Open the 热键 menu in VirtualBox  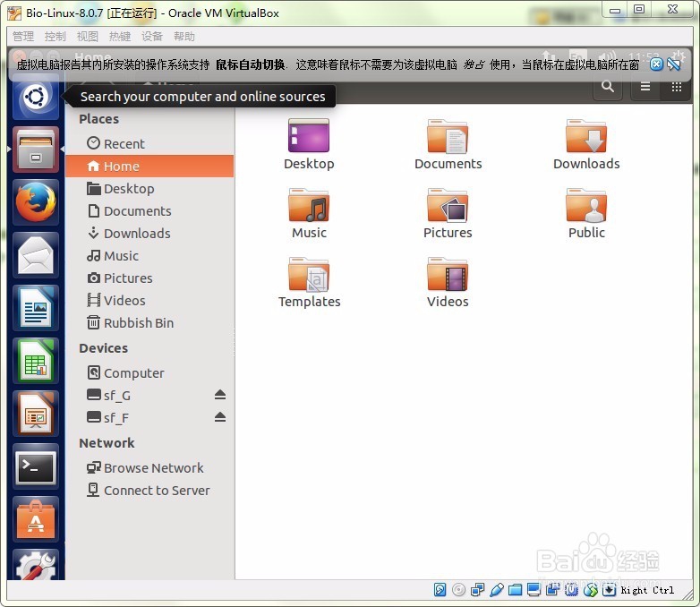(120, 36)
